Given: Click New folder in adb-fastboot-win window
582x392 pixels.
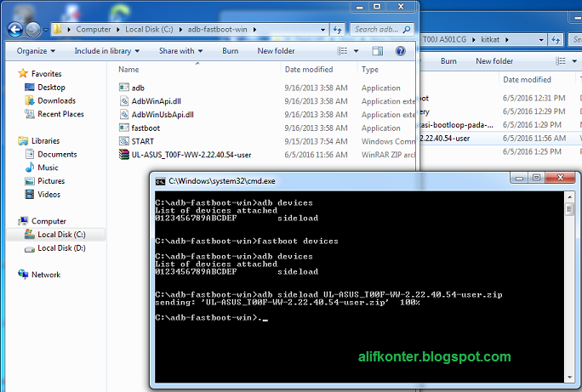Looking at the screenshot, I should pos(277,51).
